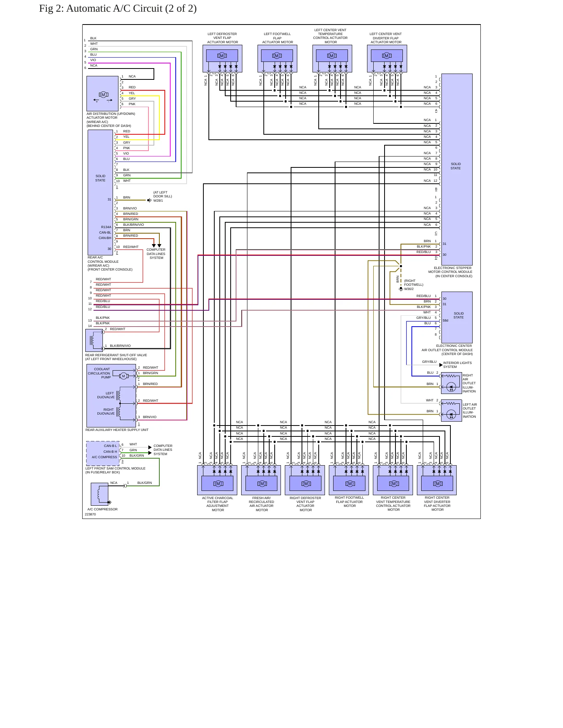Click 'INTERIOR LIGHTS SYSTEM' text
Image resolution: width=563 pixels, height=728 pixels.
pyautogui.click(x=457, y=365)
